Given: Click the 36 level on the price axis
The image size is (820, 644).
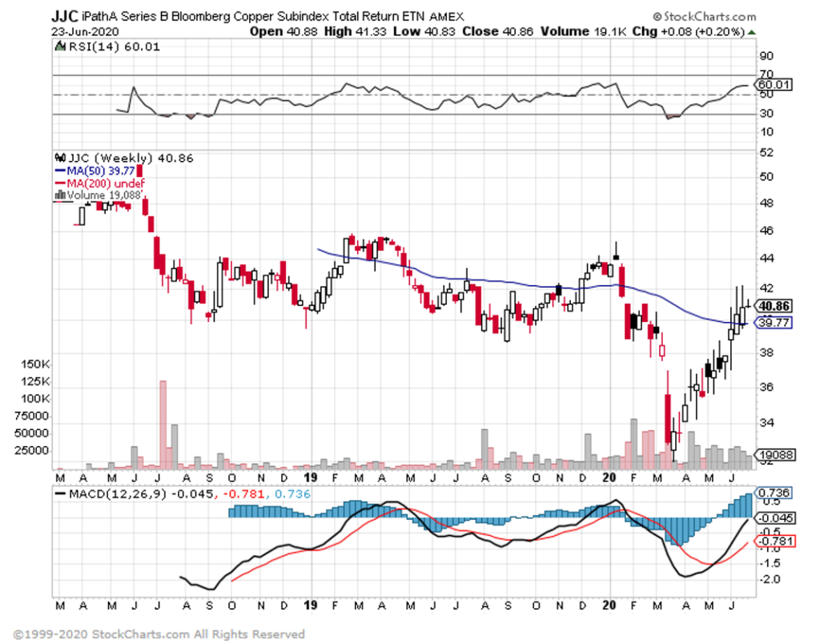Looking at the screenshot, I should click(766, 387).
